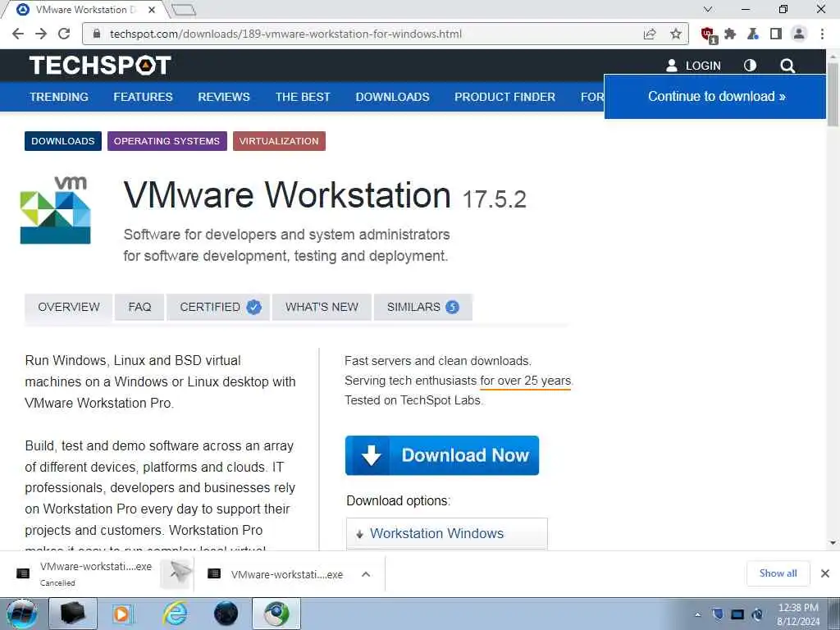This screenshot has width=840, height=630.
Task: Go forward with the browser forward arrow
Action: pyautogui.click(x=41, y=34)
